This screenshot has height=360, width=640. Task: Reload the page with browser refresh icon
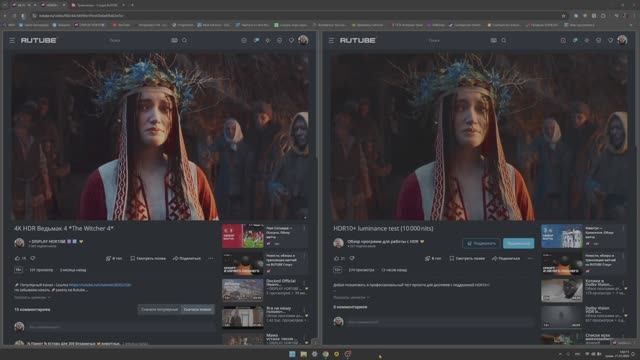coord(23,16)
